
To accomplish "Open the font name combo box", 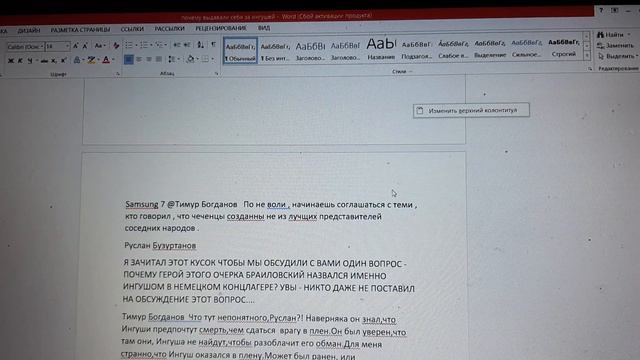I will [x=26, y=47].
